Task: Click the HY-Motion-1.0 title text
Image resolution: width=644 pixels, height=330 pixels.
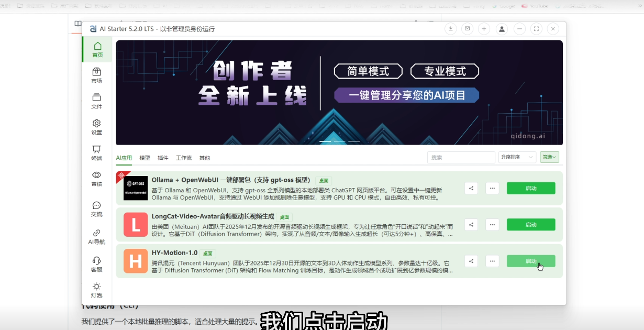Action: point(175,253)
